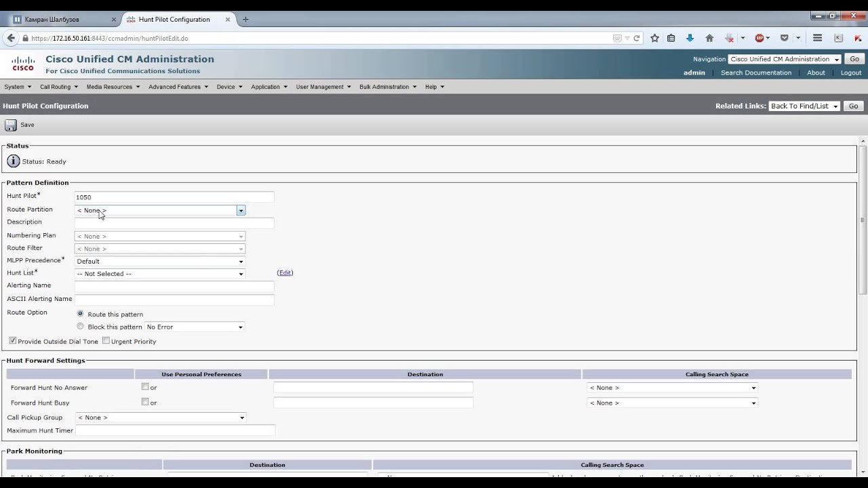Screen dimensions: 868x488
Task: Open the MLPP Precedence dropdown
Action: click(159, 261)
